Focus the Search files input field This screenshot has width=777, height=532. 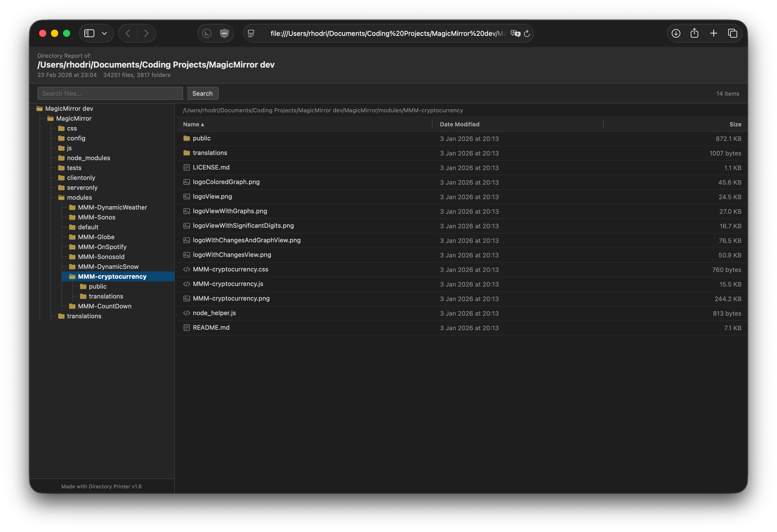pyautogui.click(x=110, y=94)
